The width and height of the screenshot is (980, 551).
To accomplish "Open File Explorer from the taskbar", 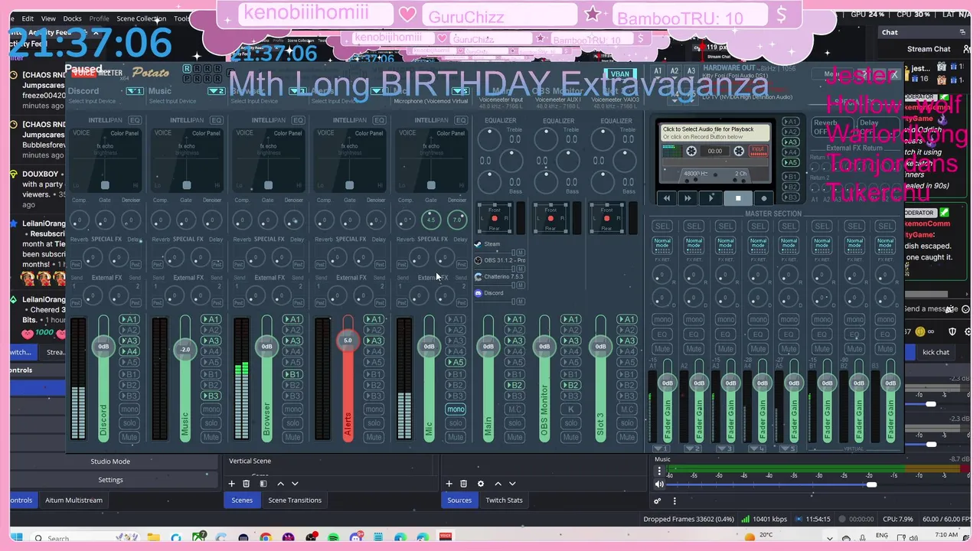I will pos(153,538).
